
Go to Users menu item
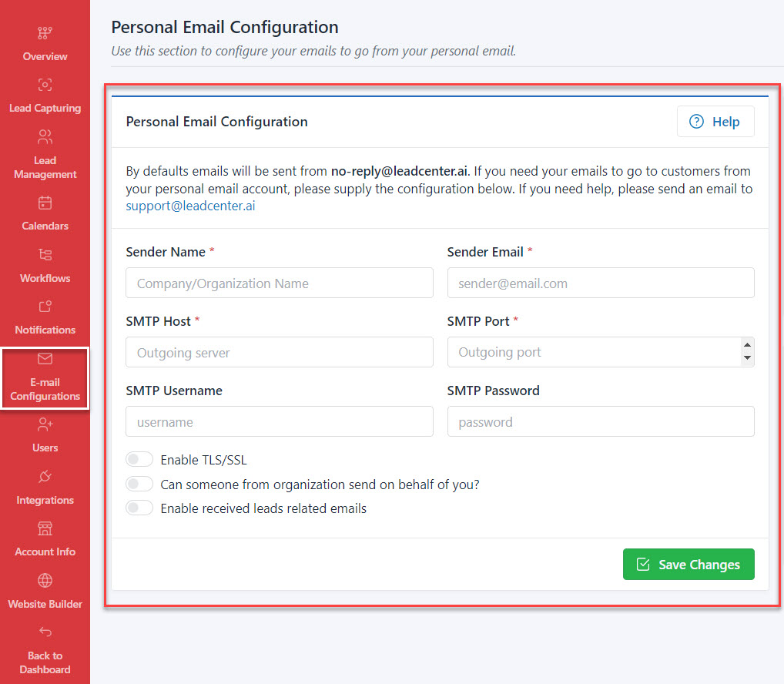point(45,435)
